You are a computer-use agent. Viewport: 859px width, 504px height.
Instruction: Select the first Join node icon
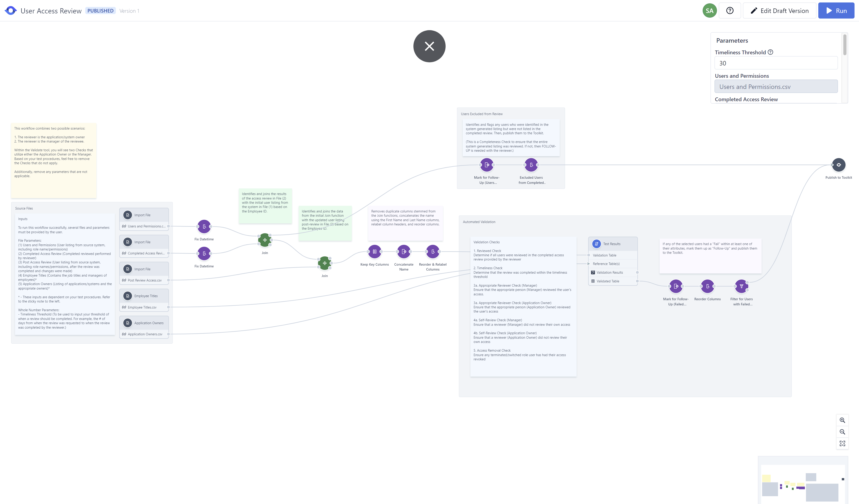tap(264, 240)
